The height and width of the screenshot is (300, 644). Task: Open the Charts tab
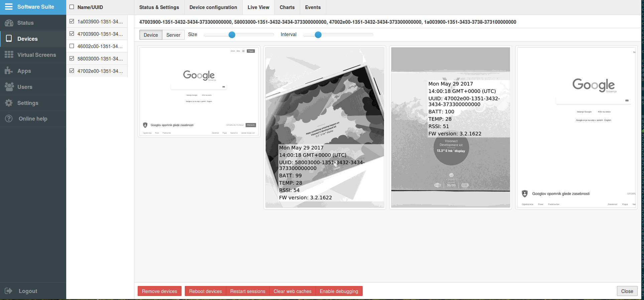tap(287, 7)
